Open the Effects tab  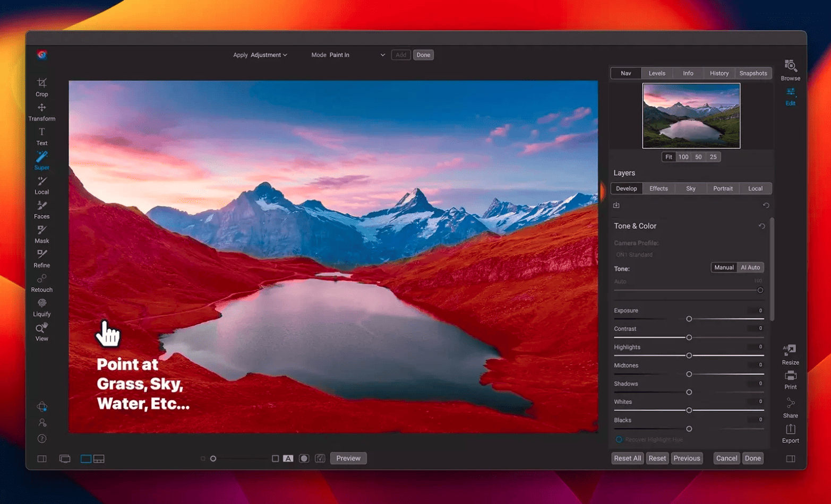click(658, 188)
